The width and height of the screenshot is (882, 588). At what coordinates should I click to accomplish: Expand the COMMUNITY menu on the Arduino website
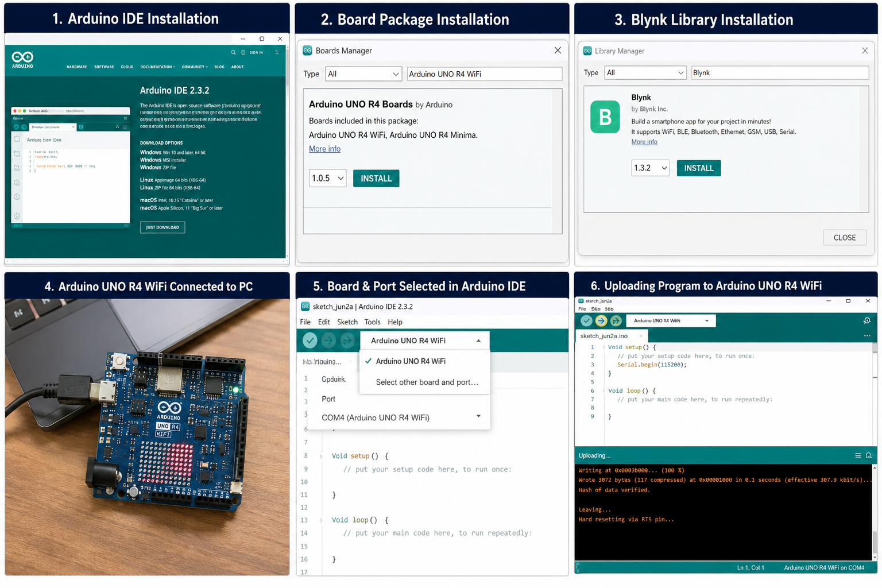(x=195, y=67)
